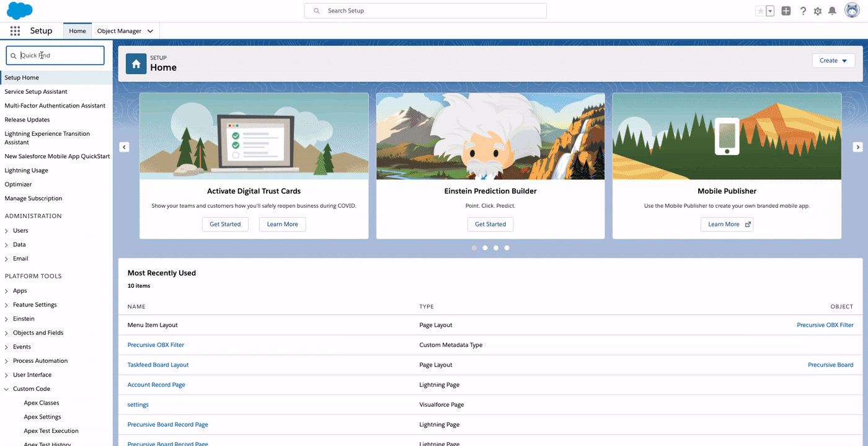Viewport: 868px width, 446px height.
Task: Click the global actions plus icon
Action: coord(786,11)
